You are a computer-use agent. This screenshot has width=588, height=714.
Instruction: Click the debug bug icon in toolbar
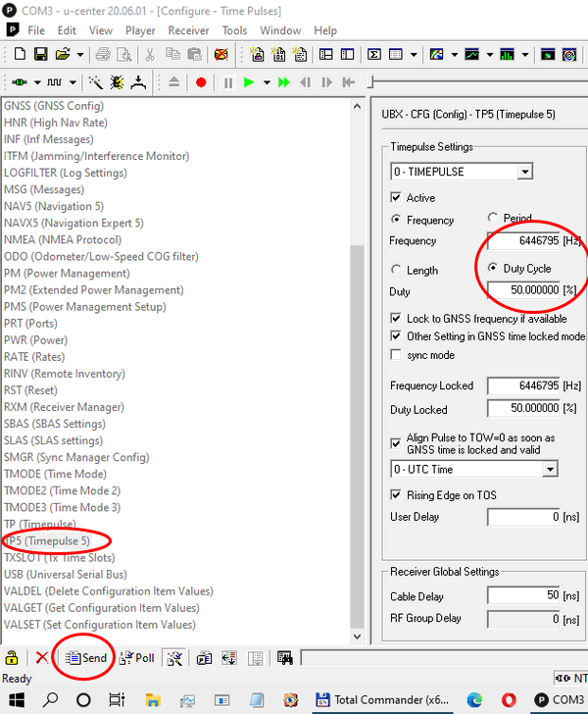(x=117, y=82)
